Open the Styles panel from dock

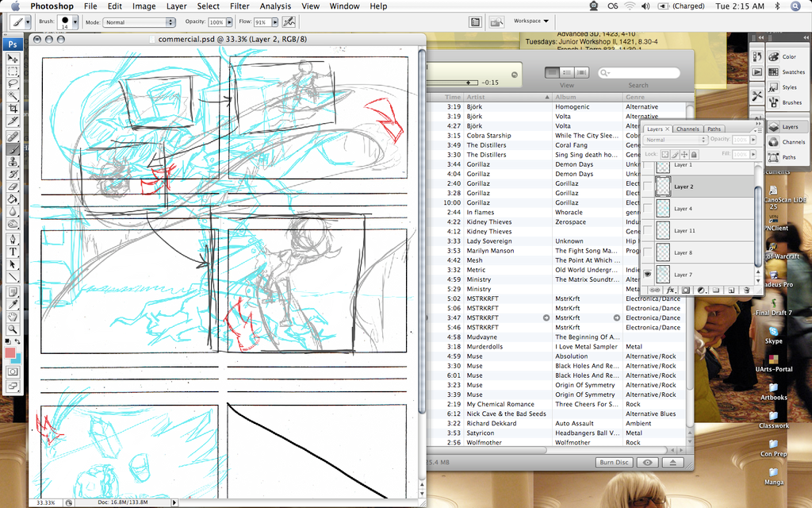[x=786, y=87]
